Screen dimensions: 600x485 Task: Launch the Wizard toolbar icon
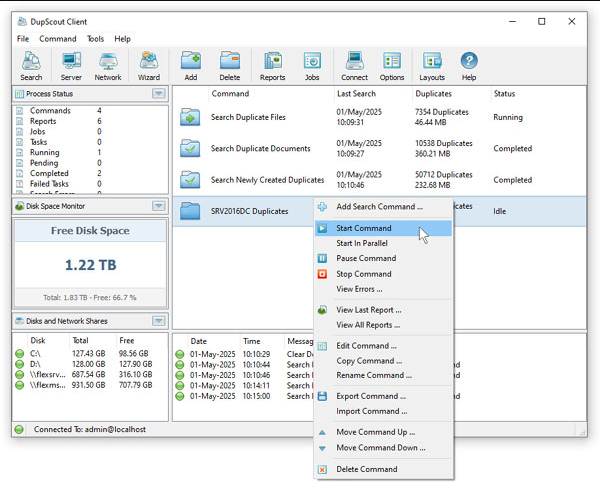[149, 66]
